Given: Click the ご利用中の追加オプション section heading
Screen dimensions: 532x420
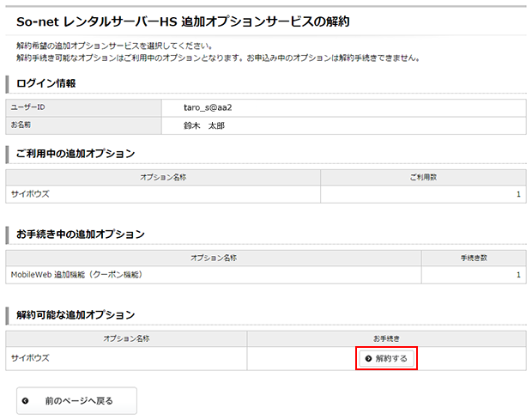Looking at the screenshot, I should (x=75, y=154).
